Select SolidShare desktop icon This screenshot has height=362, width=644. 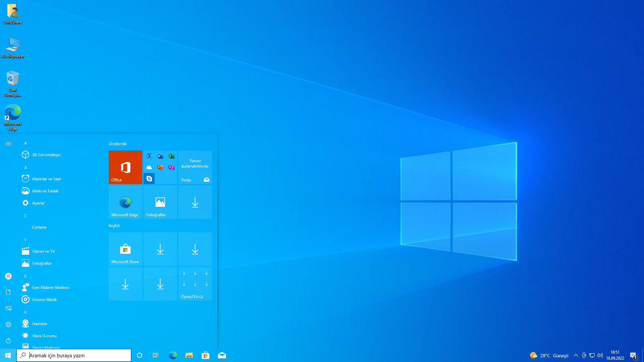pos(12,14)
